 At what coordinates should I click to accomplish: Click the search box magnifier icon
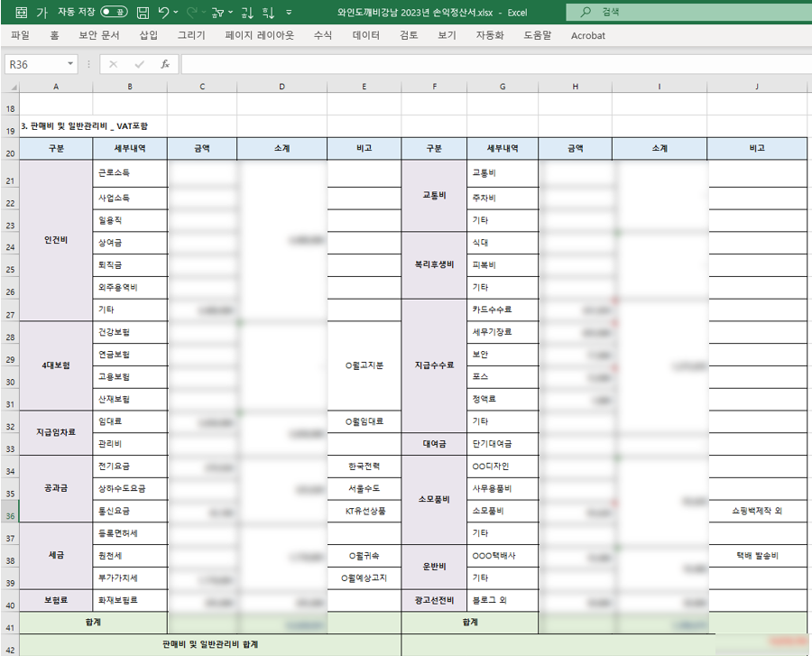(x=586, y=12)
